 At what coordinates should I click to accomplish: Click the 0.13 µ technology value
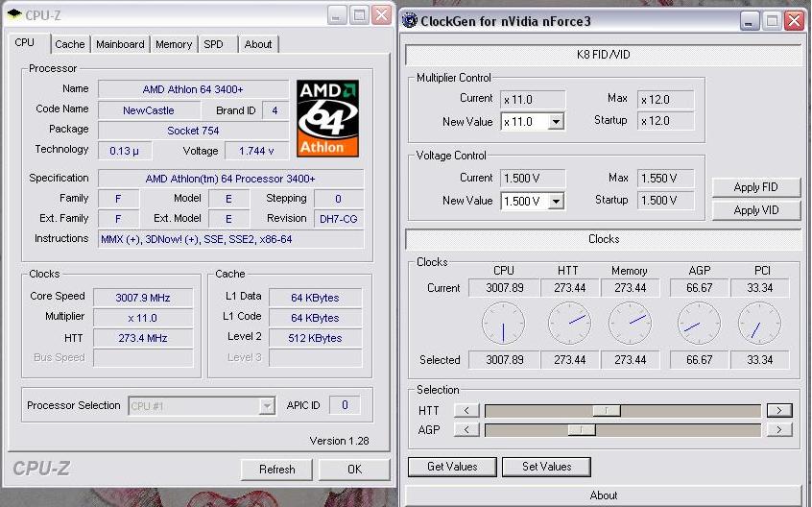125,151
